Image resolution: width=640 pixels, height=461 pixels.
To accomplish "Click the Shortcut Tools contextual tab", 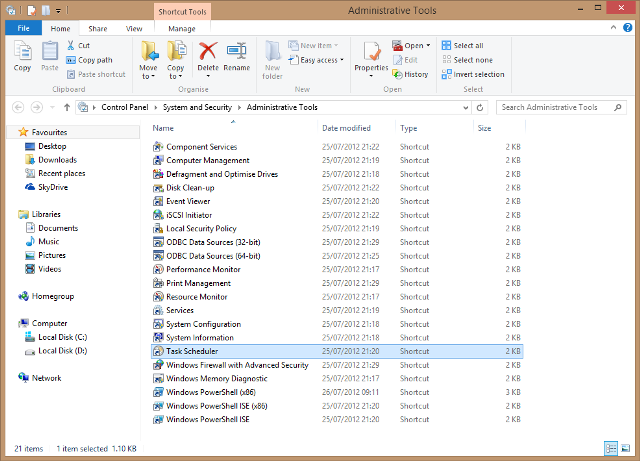I will [x=182, y=11].
